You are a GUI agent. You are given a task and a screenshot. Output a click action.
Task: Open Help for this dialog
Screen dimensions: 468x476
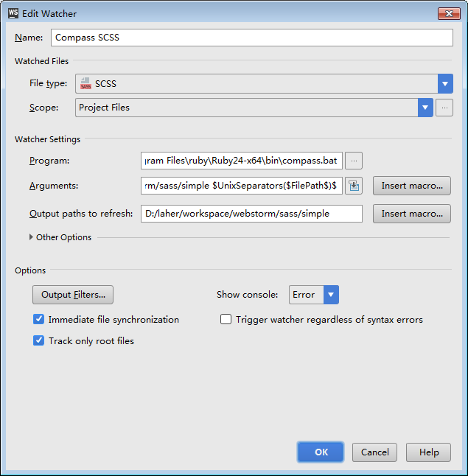(x=428, y=452)
